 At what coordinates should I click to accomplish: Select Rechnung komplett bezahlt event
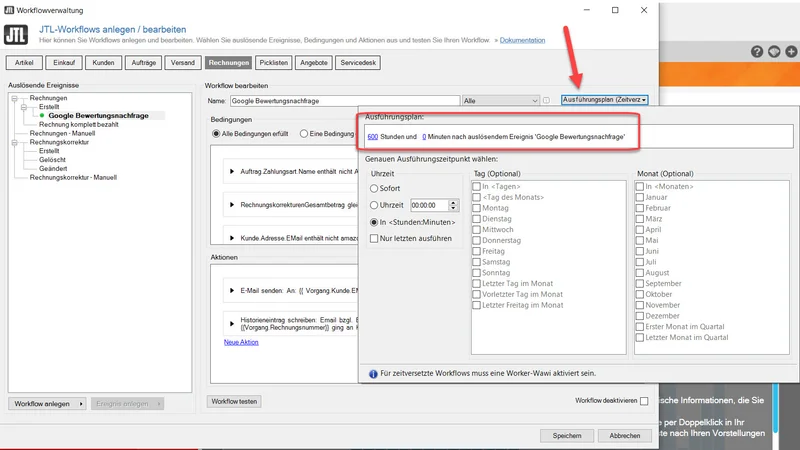click(79, 124)
